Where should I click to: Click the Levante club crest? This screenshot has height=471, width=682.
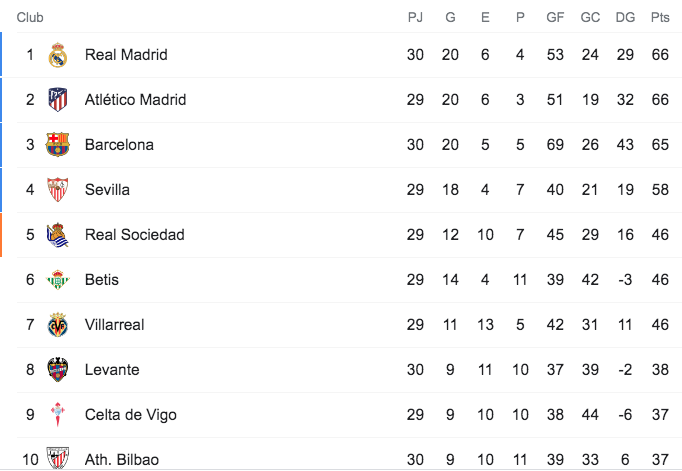point(58,370)
